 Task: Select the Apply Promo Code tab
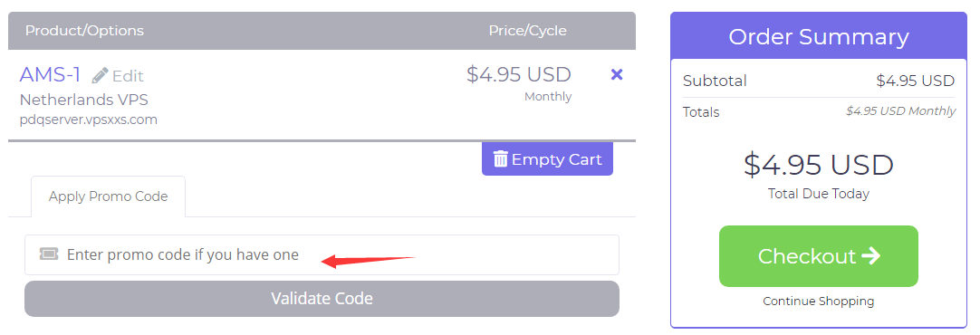[x=108, y=196]
